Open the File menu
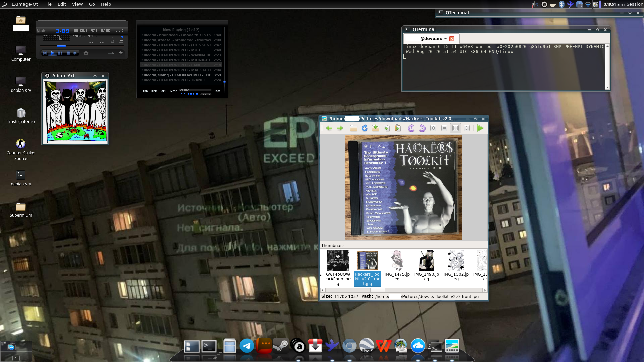This screenshot has width=644, height=362. click(x=48, y=4)
